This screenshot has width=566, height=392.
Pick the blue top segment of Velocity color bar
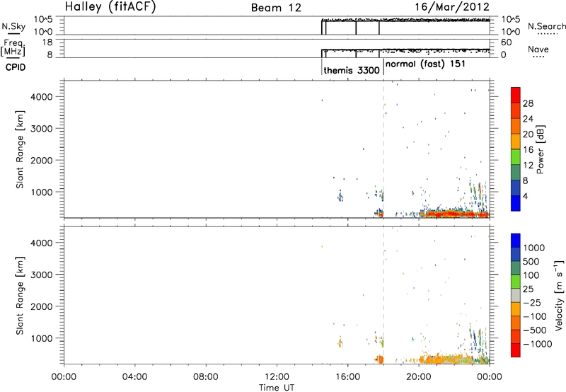(516, 241)
